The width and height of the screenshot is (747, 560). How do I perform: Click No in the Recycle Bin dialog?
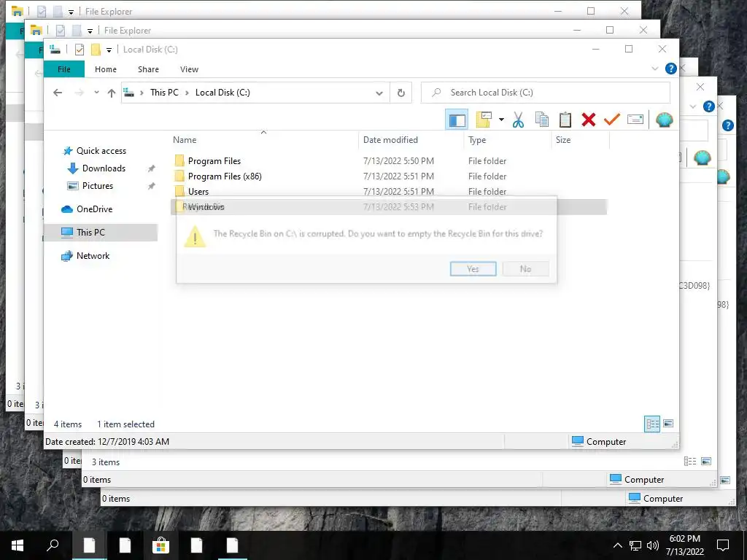point(525,269)
